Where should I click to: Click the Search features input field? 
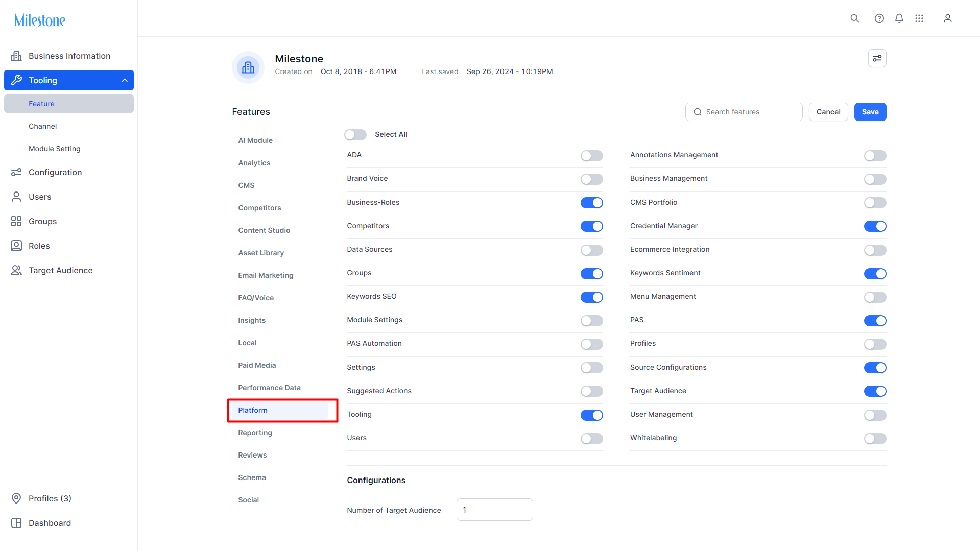[744, 112]
